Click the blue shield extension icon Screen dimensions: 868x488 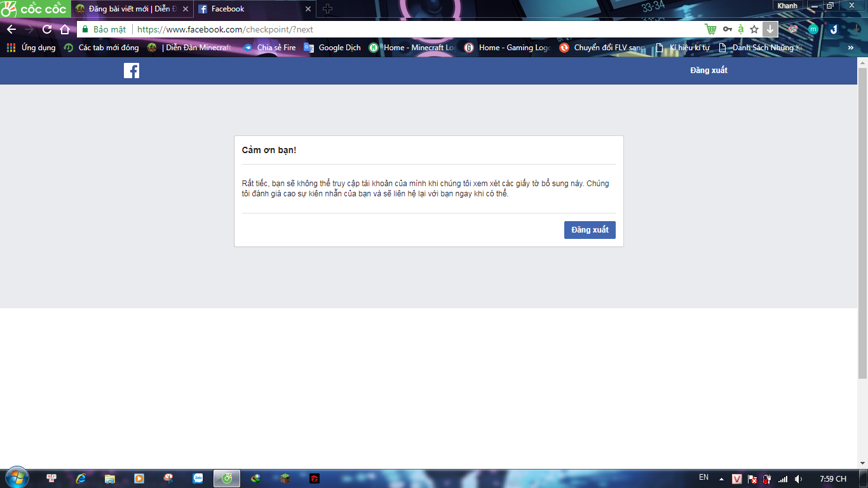[x=834, y=29]
